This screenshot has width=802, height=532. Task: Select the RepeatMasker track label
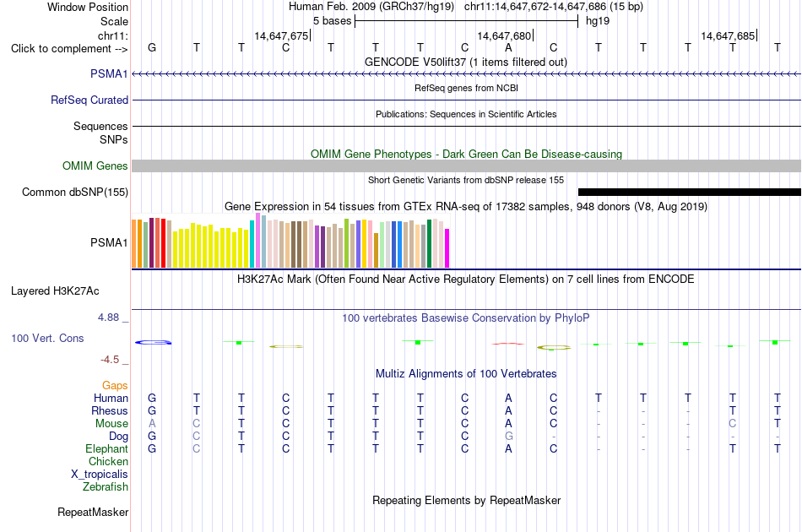pyautogui.click(x=93, y=512)
